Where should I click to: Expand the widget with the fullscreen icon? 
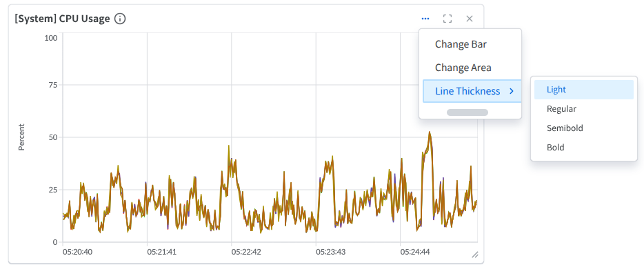click(x=447, y=19)
